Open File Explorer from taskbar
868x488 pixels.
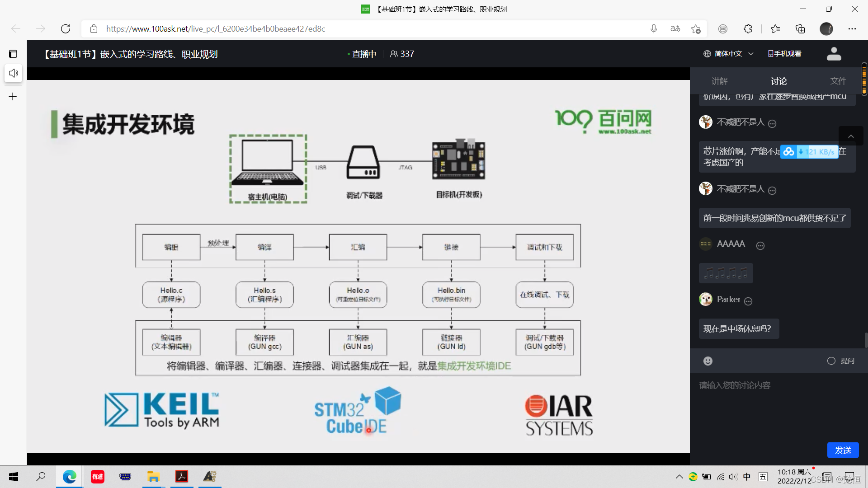[x=153, y=477]
